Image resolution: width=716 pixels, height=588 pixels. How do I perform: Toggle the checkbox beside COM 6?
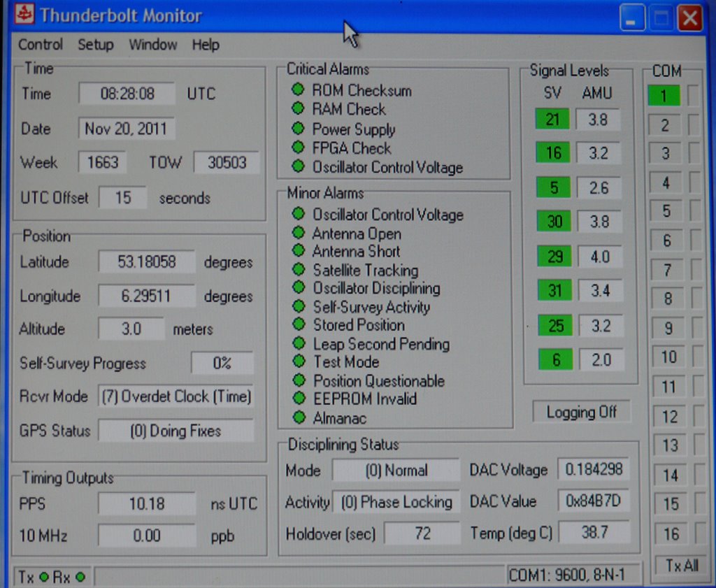point(696,240)
